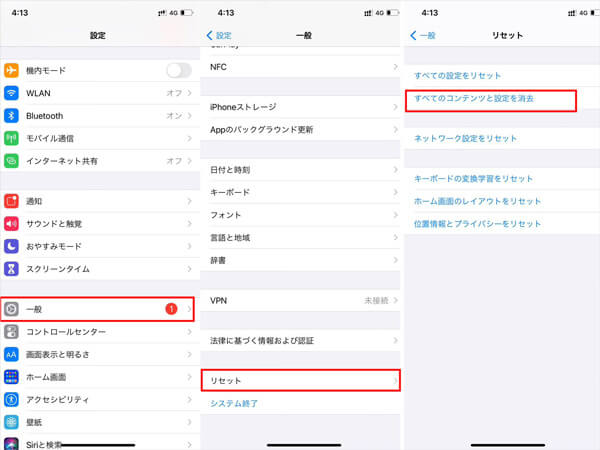600x450 pixels.
Task: Tap the red badge on 一般
Action: click(x=171, y=308)
